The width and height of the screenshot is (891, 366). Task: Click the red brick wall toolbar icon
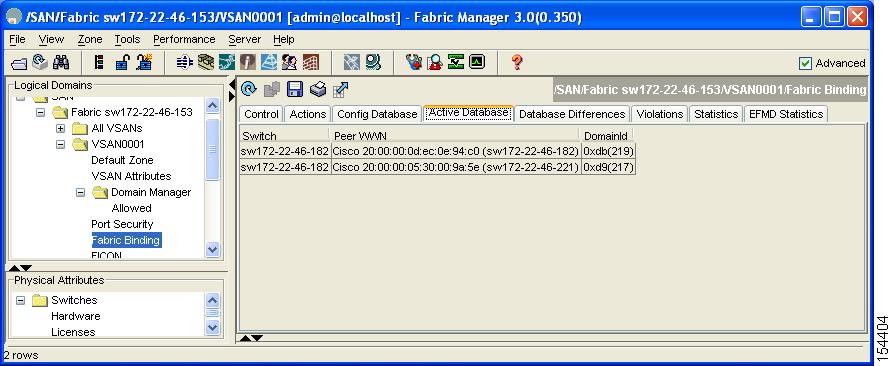(x=311, y=63)
